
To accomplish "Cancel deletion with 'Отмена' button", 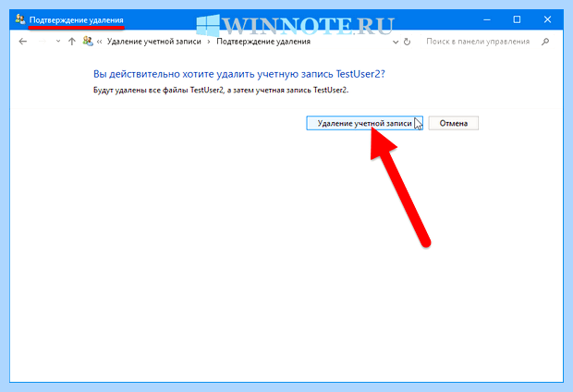I will (x=454, y=123).
